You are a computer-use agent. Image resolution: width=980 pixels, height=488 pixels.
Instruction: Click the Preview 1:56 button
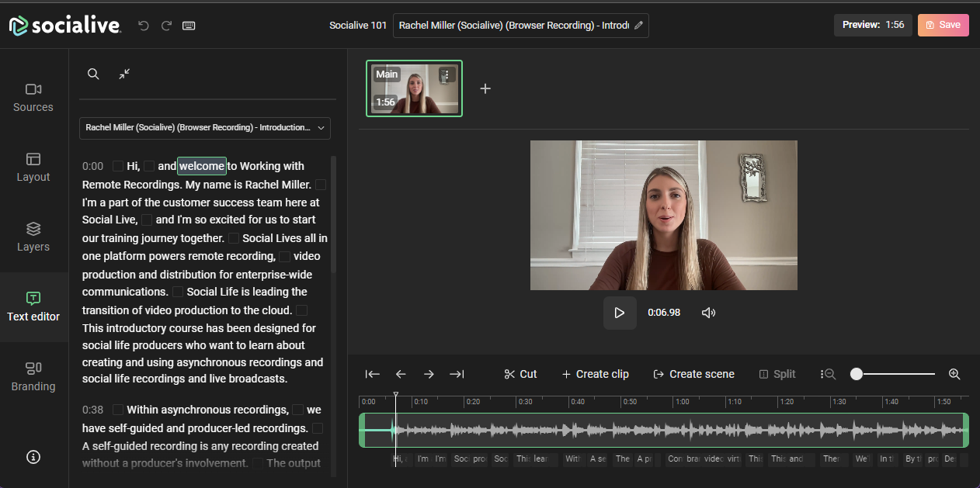click(873, 25)
